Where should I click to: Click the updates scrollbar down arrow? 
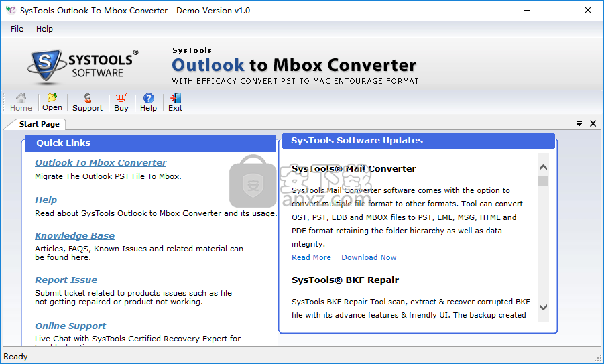tap(543, 308)
